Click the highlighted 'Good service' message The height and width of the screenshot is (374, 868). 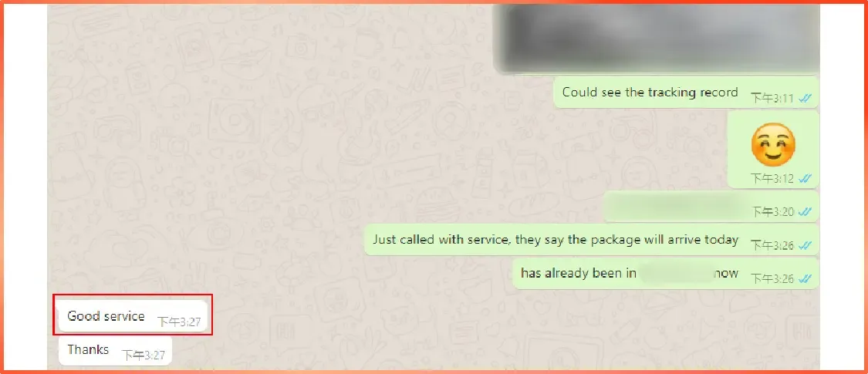pos(133,316)
